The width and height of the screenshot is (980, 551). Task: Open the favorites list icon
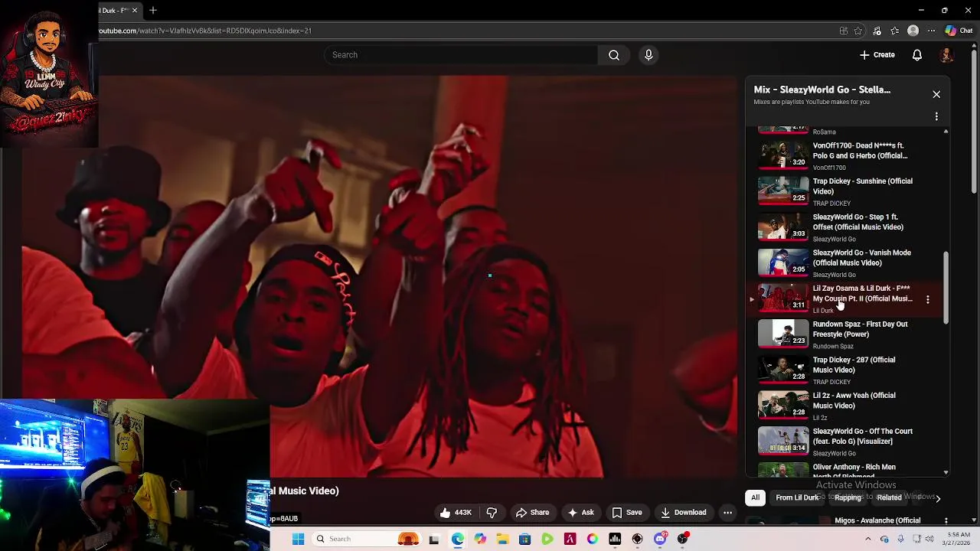[x=894, y=31]
